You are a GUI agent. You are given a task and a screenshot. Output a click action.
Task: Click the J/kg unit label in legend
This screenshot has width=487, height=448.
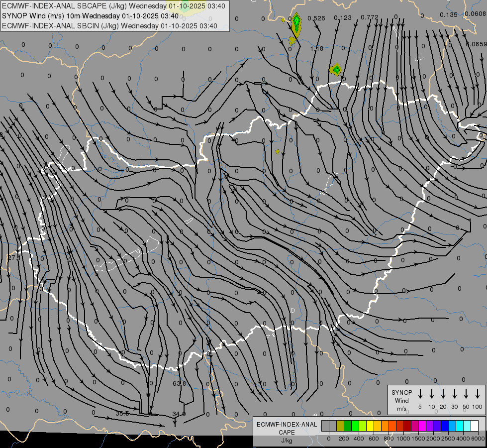pos(287,441)
